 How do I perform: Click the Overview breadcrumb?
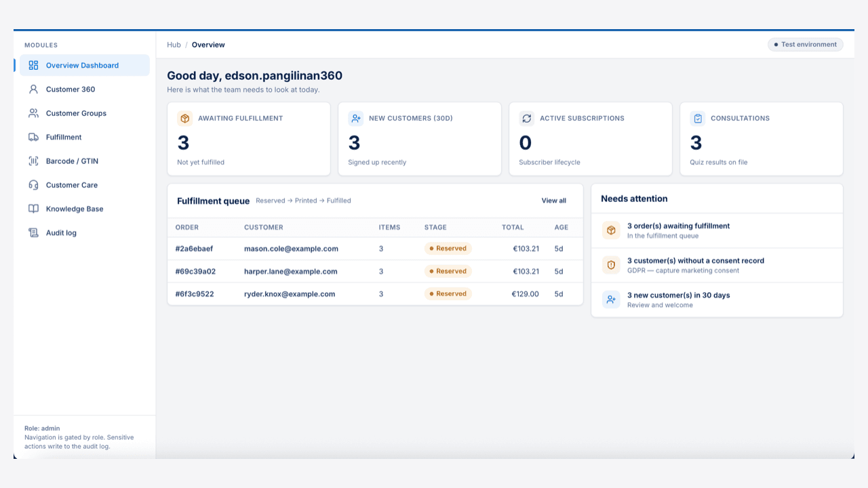pos(208,45)
